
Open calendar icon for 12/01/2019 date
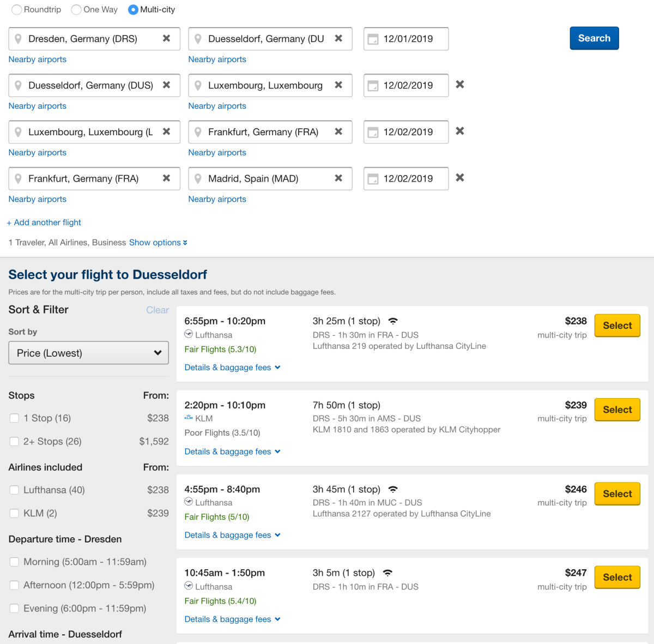373,39
